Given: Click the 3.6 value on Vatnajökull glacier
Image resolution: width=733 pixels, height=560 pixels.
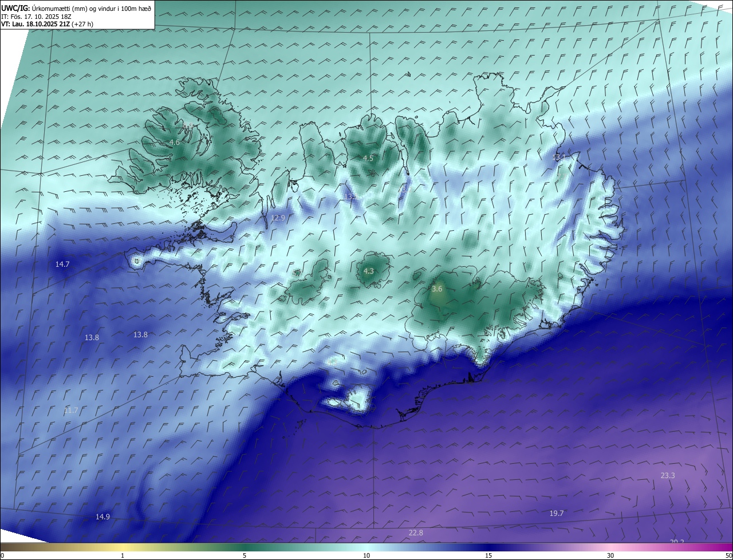Looking at the screenshot, I should (437, 289).
